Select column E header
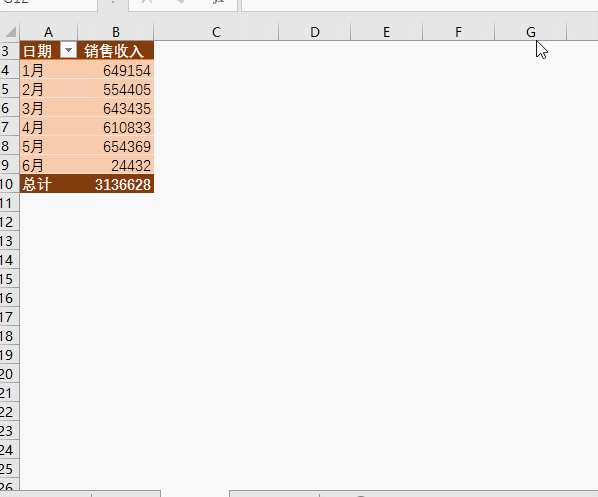 click(386, 32)
